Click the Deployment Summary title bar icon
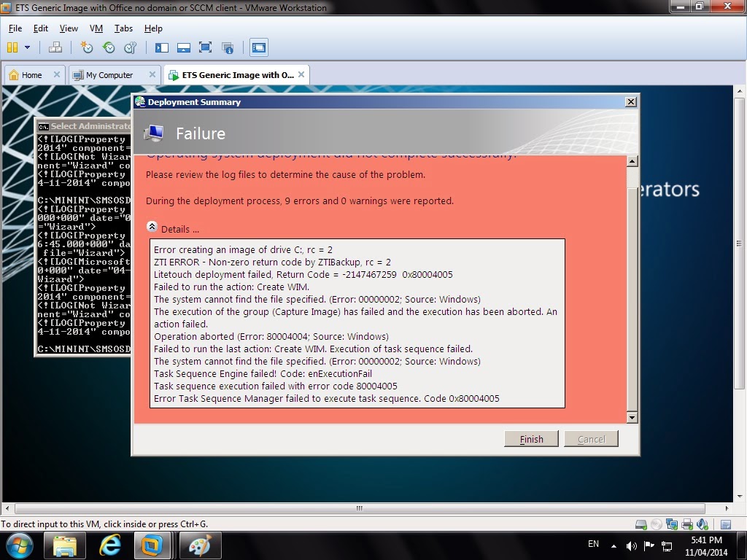Screen dimensions: 747x560 (x=140, y=101)
